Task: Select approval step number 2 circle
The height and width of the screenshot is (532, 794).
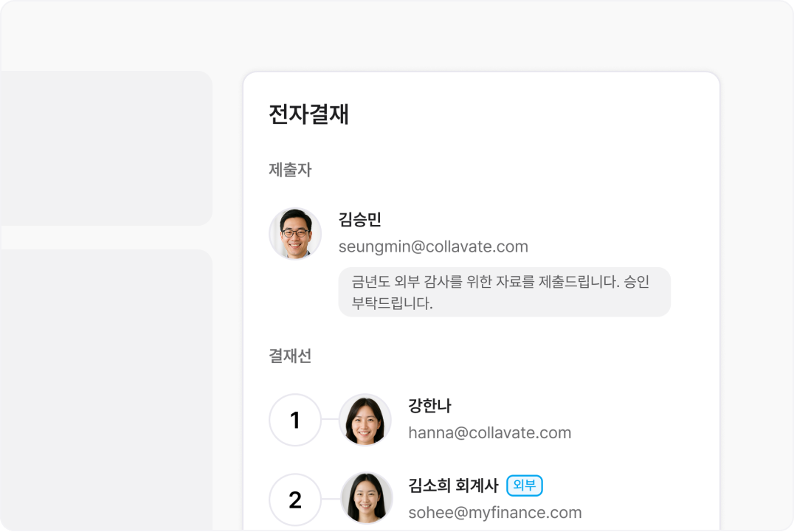Action: coord(295,500)
